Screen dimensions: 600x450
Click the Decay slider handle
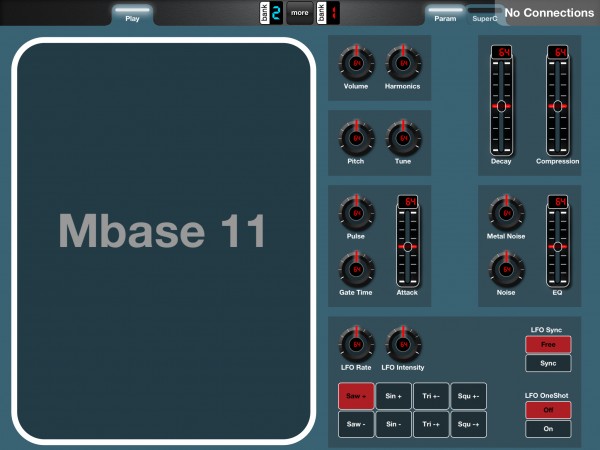[501, 106]
